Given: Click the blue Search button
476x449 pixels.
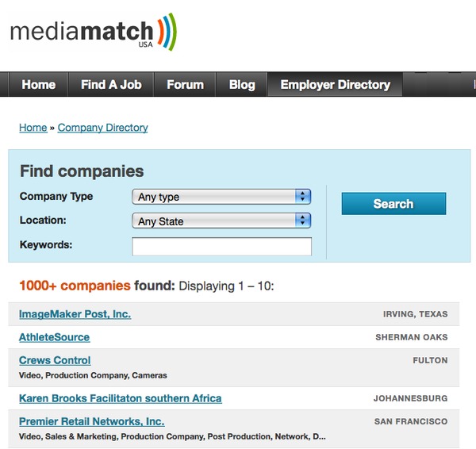Looking at the screenshot, I should tap(393, 204).
